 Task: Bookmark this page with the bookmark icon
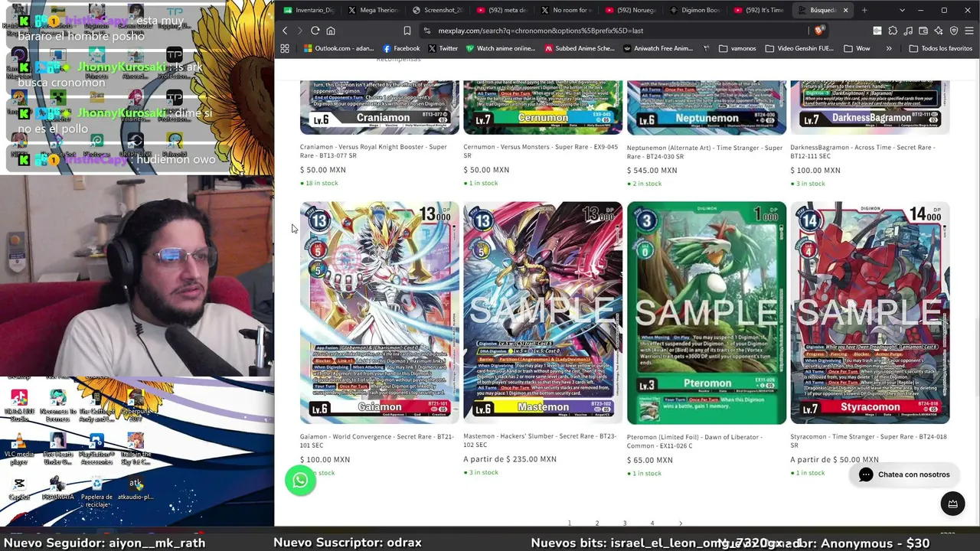(x=407, y=31)
